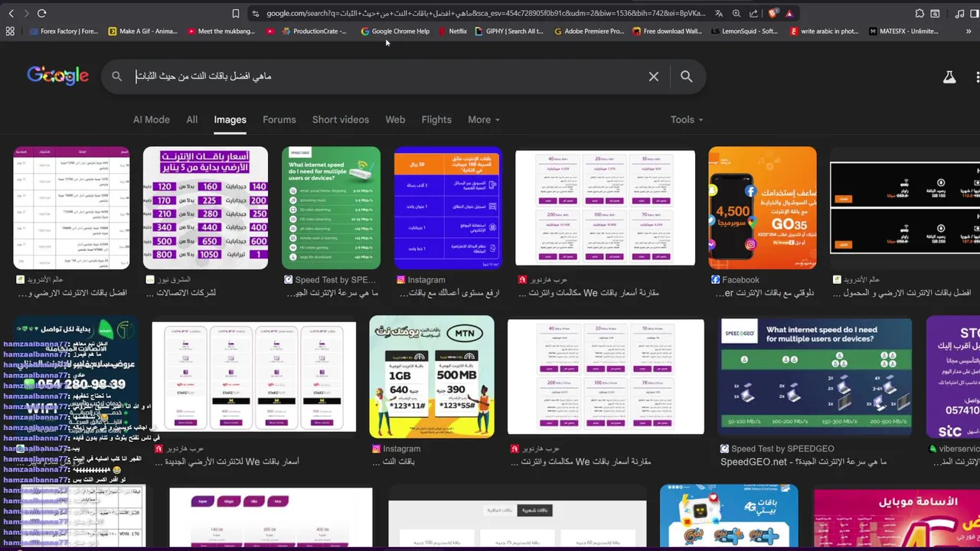980x551 pixels.
Task: Open Forex Factory bookmark
Action: pyautogui.click(x=64, y=31)
